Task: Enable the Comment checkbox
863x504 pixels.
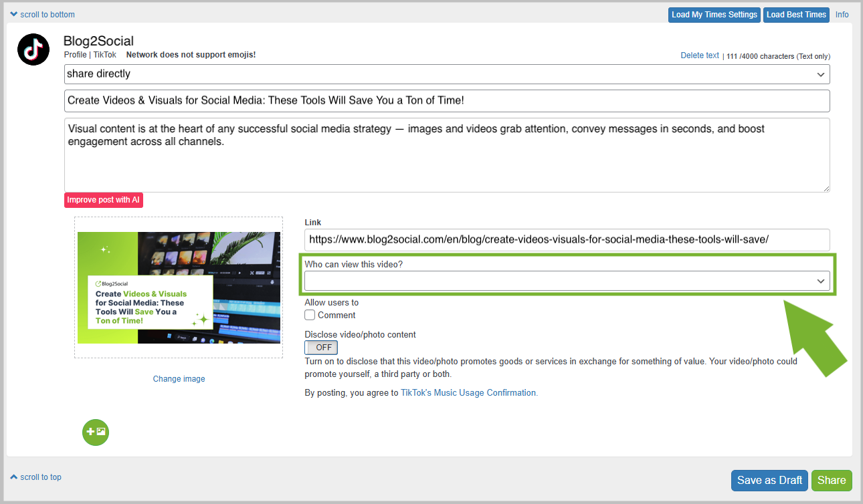Action: tap(310, 315)
